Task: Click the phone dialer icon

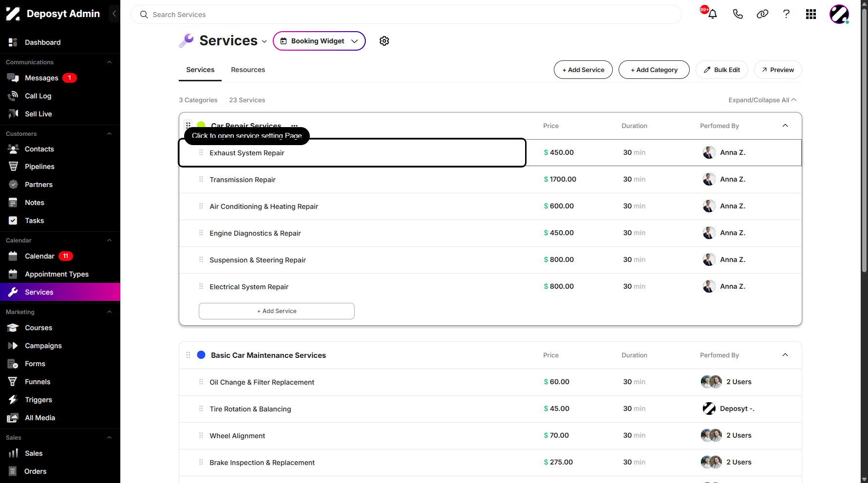Action: click(x=738, y=14)
